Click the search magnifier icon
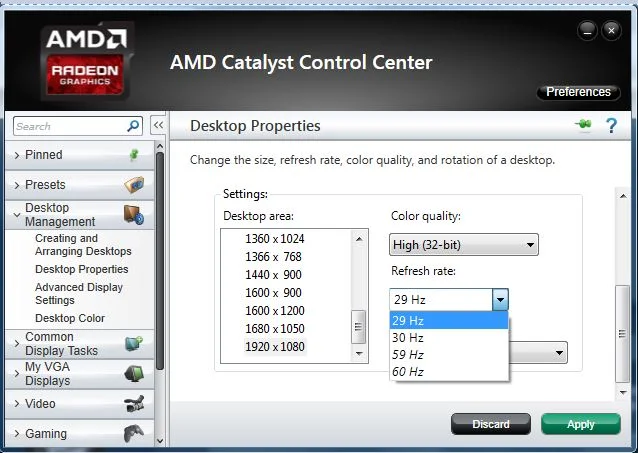638x453 pixels. coord(133,126)
